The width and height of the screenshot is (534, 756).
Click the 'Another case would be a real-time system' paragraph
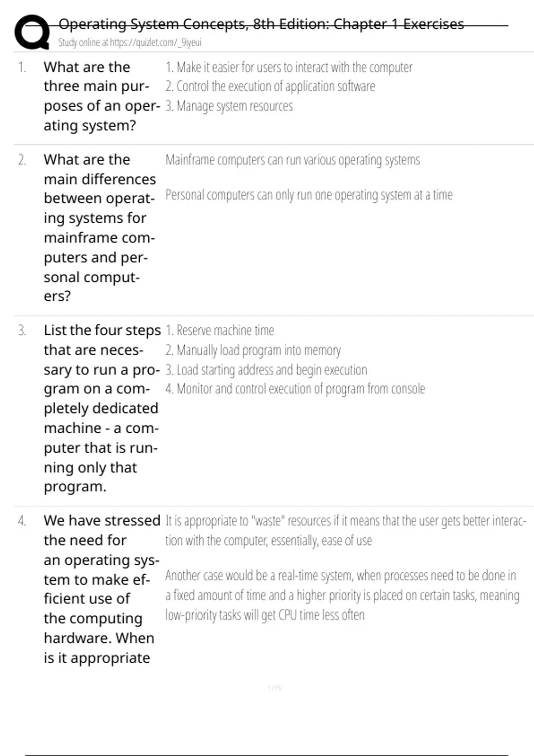[342, 595]
